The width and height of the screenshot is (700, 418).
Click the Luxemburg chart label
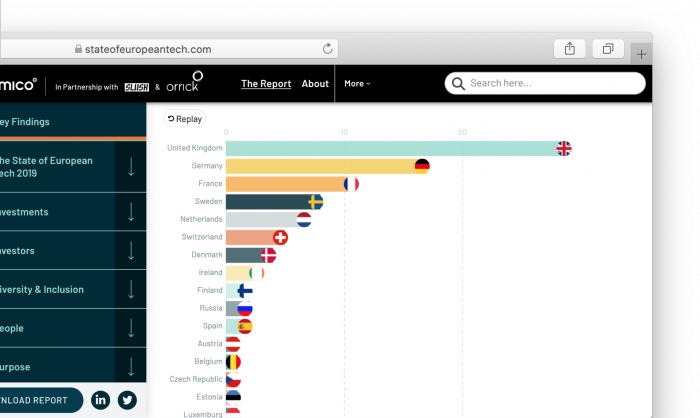203,414
